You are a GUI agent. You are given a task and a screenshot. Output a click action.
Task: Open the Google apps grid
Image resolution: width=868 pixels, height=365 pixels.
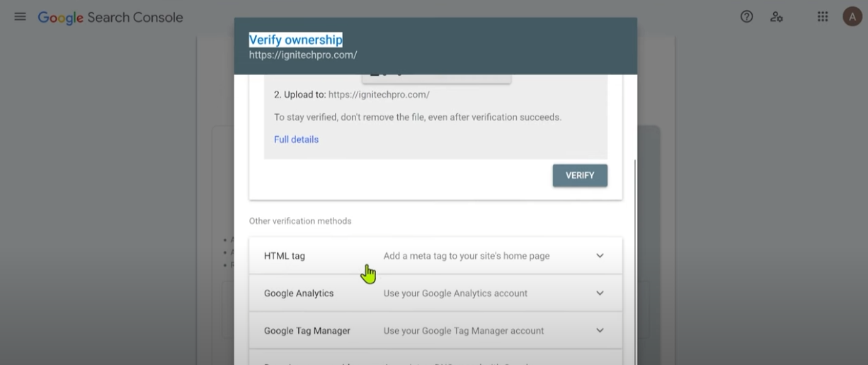[x=823, y=16]
